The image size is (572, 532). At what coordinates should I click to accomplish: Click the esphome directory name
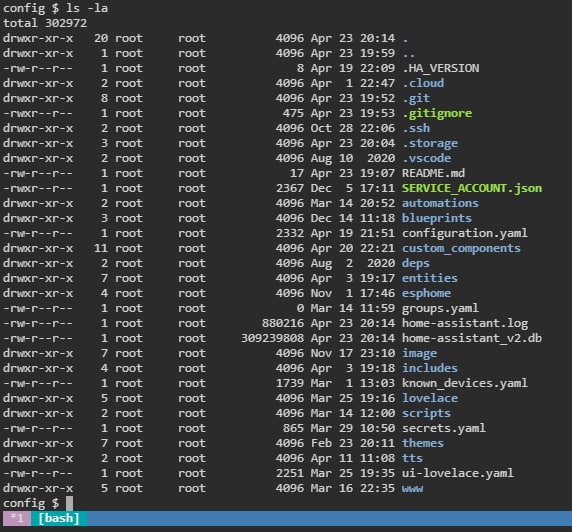426,293
